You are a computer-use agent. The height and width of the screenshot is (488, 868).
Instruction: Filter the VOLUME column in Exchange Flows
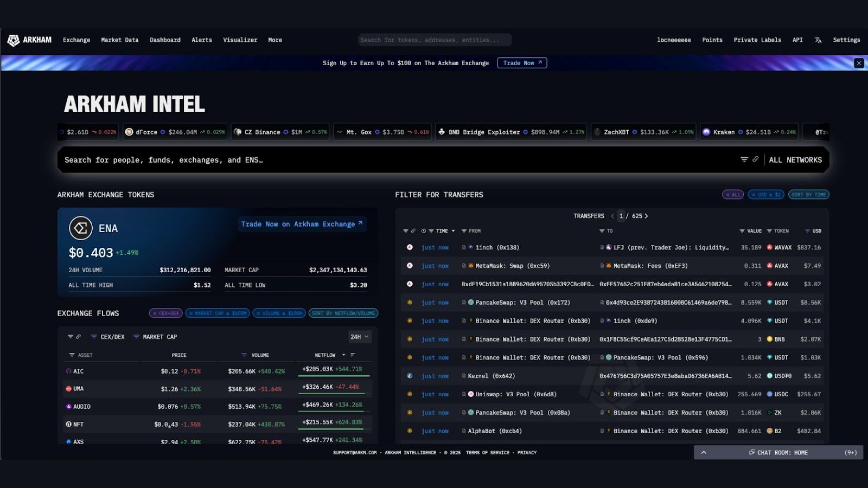coord(244,355)
